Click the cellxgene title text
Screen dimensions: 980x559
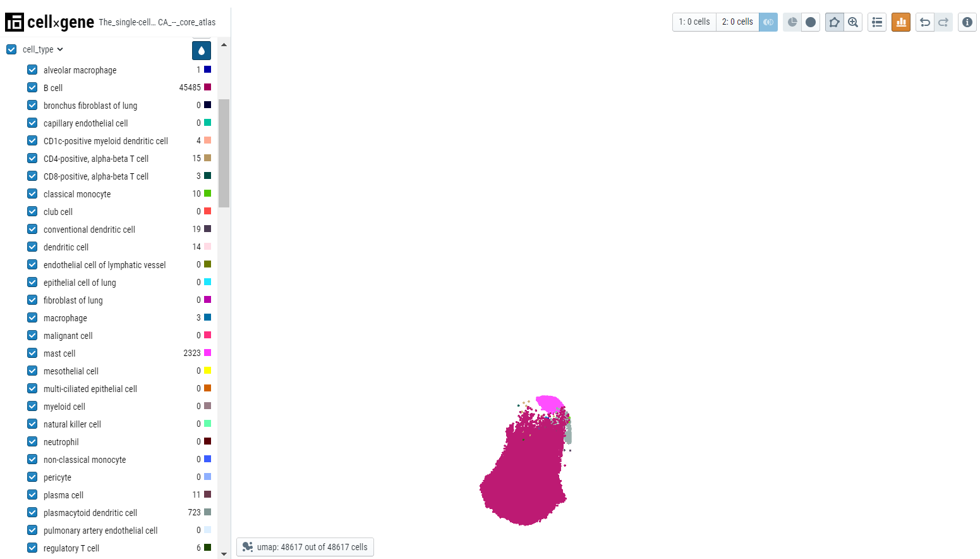(x=61, y=22)
